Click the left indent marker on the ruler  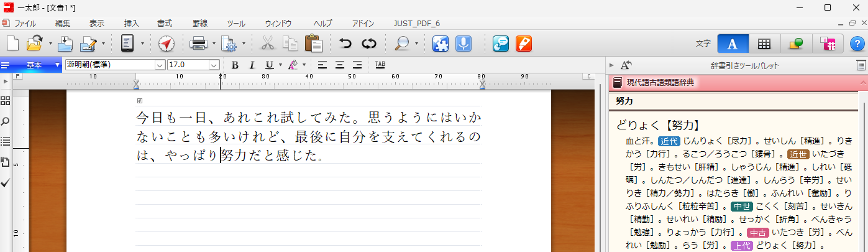(137, 84)
